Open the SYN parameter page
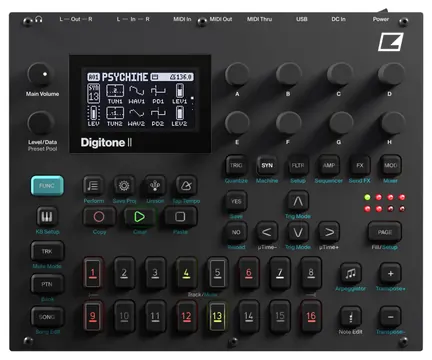432x360 pixels. [267, 165]
